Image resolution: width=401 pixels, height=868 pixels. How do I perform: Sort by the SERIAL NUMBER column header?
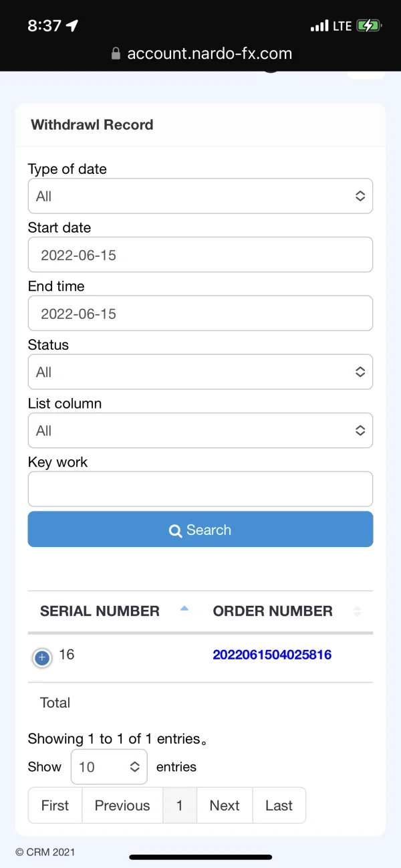tap(100, 611)
